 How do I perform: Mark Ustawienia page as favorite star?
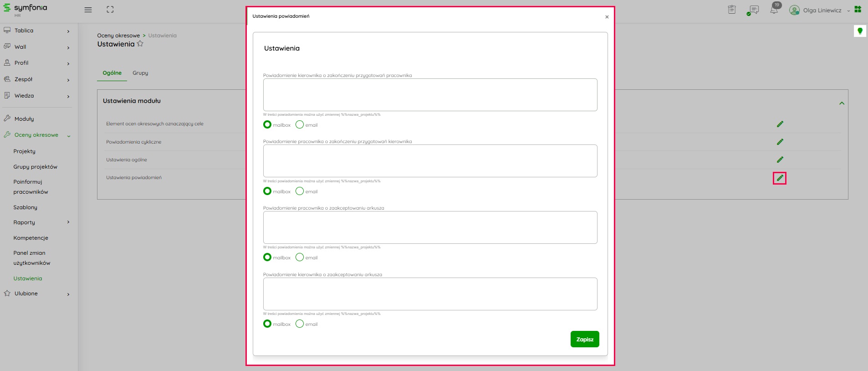point(140,44)
